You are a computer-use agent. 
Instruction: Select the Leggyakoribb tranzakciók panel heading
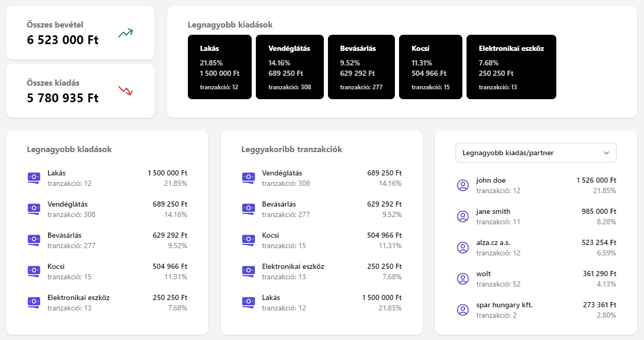click(291, 149)
